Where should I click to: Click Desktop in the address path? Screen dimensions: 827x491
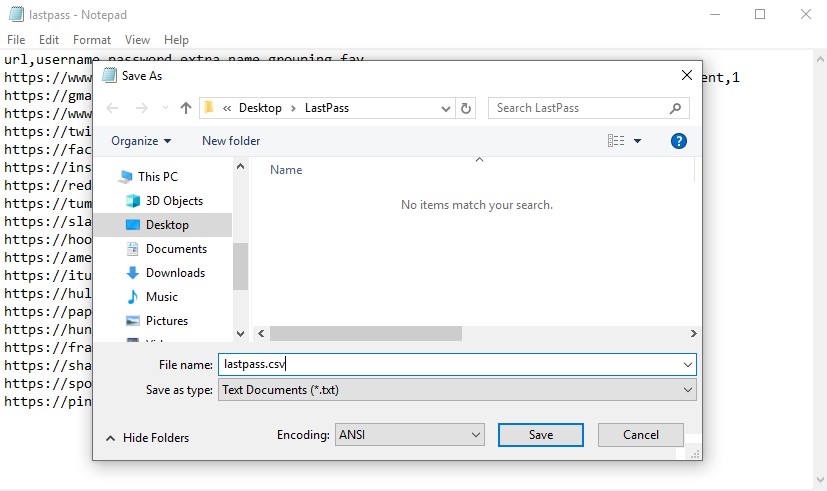(260, 108)
